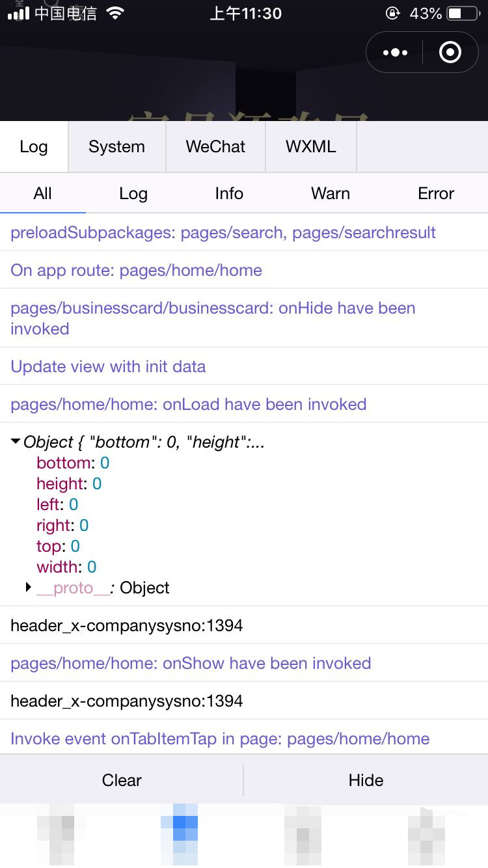Open the WeChat tab
This screenshot has width=488, height=868.
click(x=215, y=146)
